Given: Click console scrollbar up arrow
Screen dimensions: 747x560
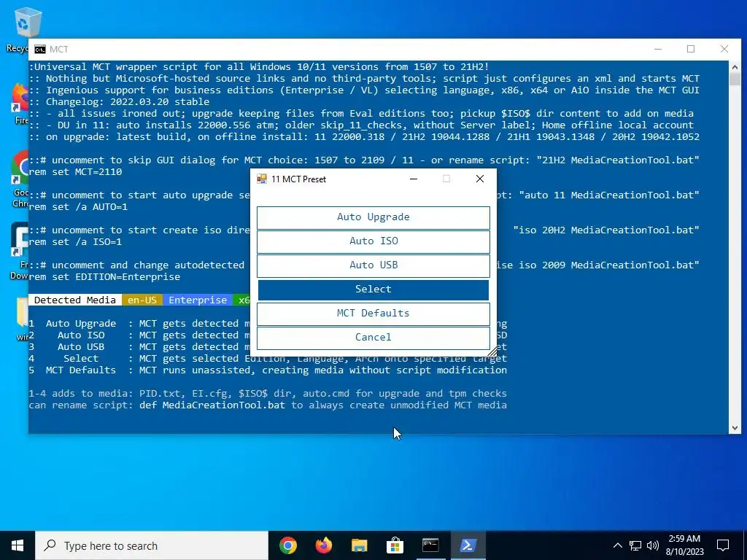Looking at the screenshot, I should (735, 66).
